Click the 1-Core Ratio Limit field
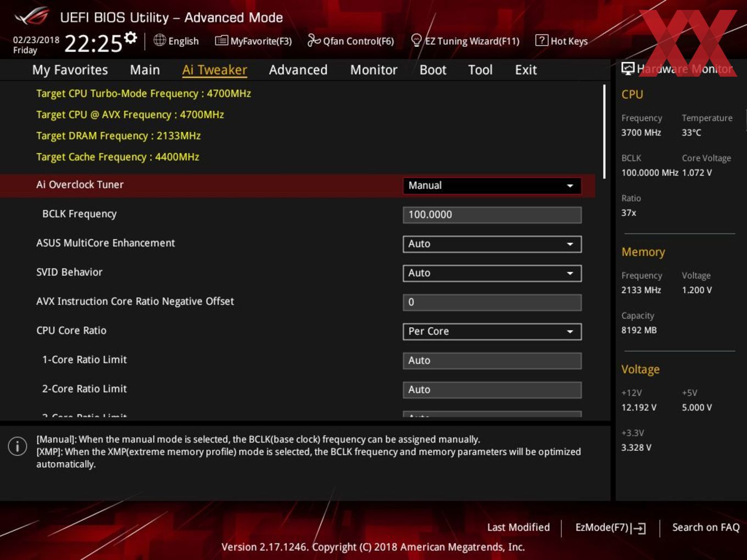This screenshot has width=747, height=560. pos(492,360)
